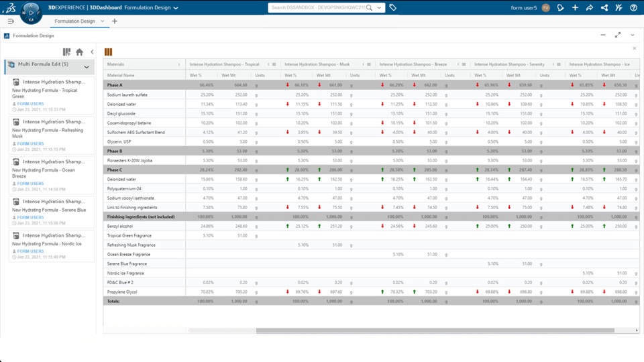The height and width of the screenshot is (362, 644).
Task: Open the Tropical column menu icon
Action: (274, 64)
